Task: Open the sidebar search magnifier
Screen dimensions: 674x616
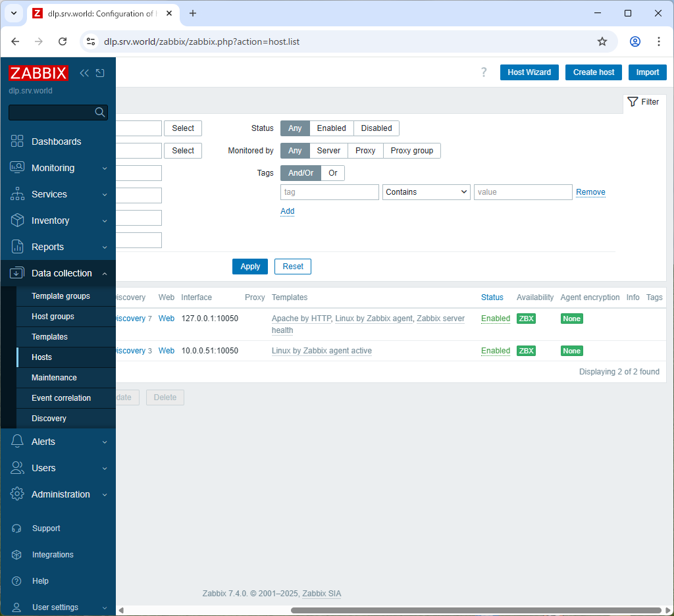Action: (99, 112)
